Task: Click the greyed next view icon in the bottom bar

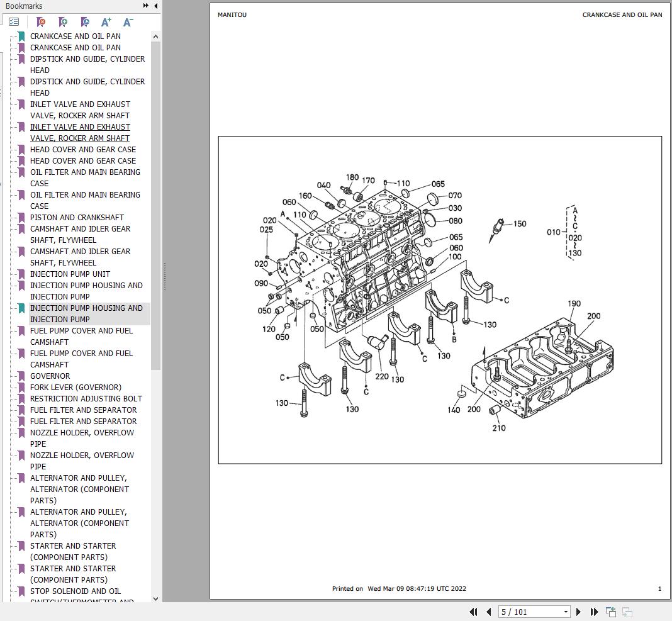Action: coord(627,612)
